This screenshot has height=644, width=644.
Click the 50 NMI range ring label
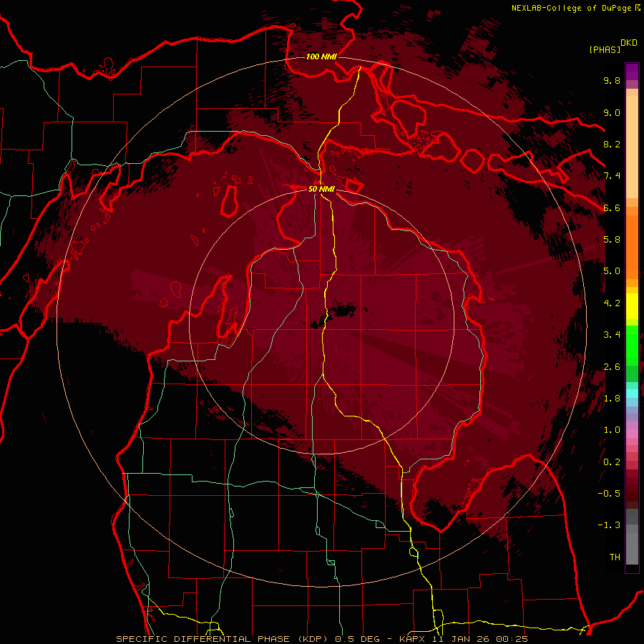[321, 189]
